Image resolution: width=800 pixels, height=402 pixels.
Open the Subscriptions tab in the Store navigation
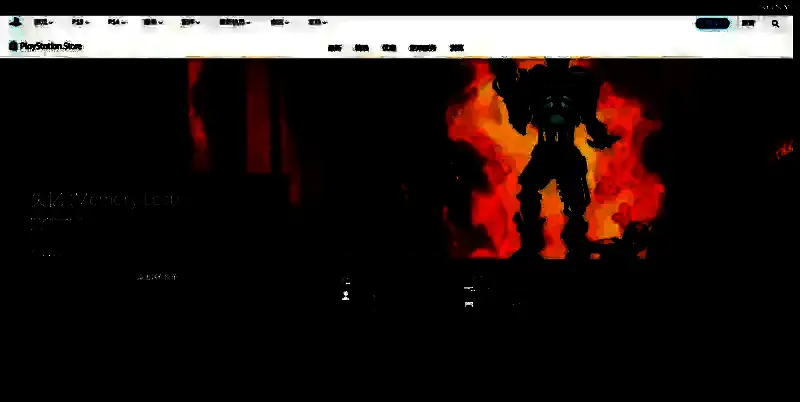pos(423,47)
